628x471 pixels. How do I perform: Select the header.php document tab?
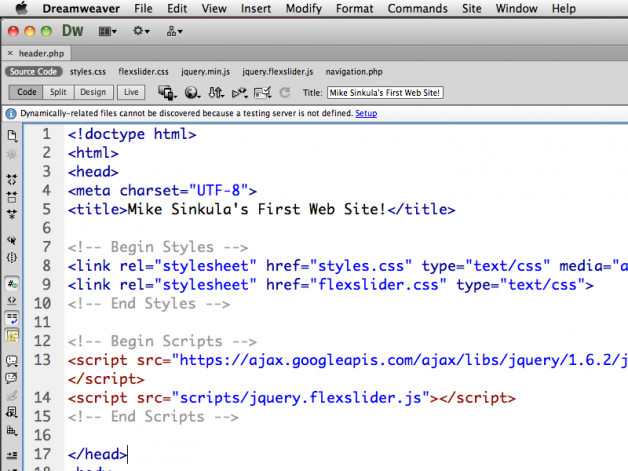pos(41,53)
